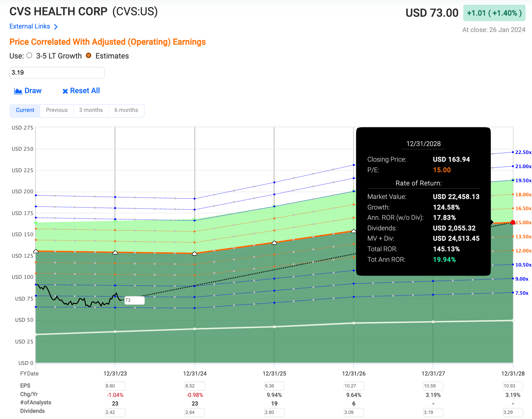The image size is (532, 419).
Task: Click the Draw button to redraw the chart
Action: 28,91
